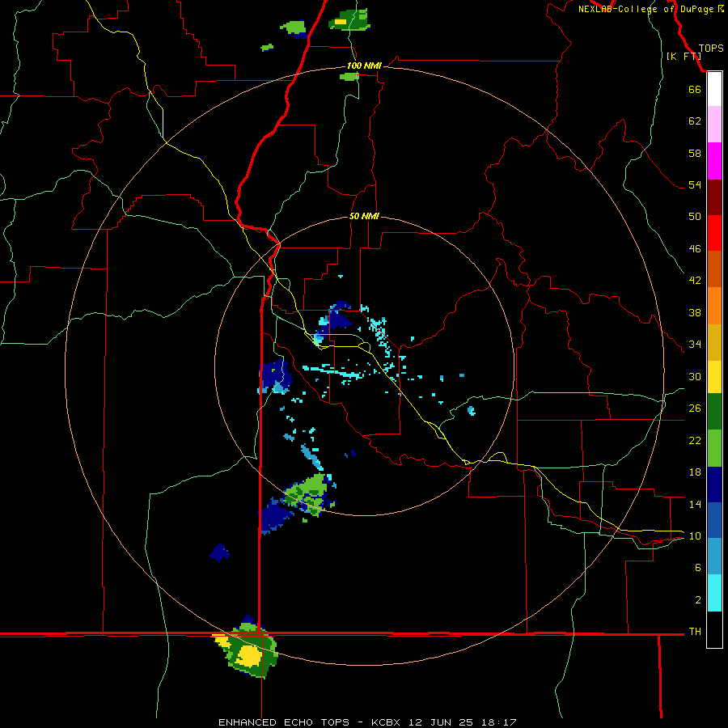Click the 42 legend value
728x728 pixels.
tap(695, 280)
